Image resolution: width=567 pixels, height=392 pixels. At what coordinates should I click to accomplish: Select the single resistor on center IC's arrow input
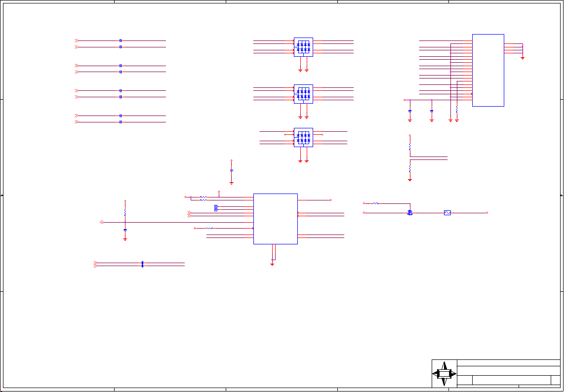pos(210,228)
